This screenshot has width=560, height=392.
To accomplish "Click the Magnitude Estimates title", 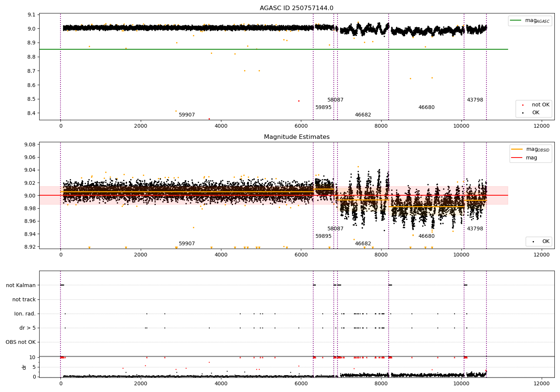I will (296, 137).
